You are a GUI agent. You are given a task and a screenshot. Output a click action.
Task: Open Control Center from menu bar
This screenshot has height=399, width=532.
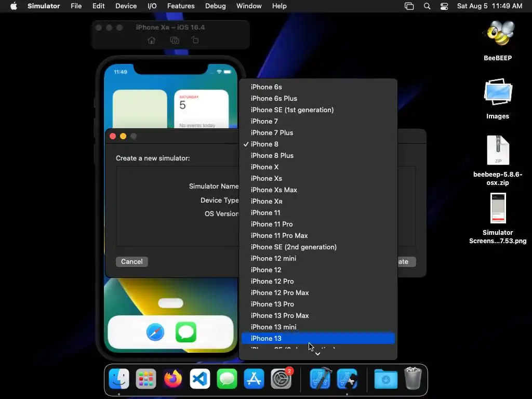pos(444,6)
